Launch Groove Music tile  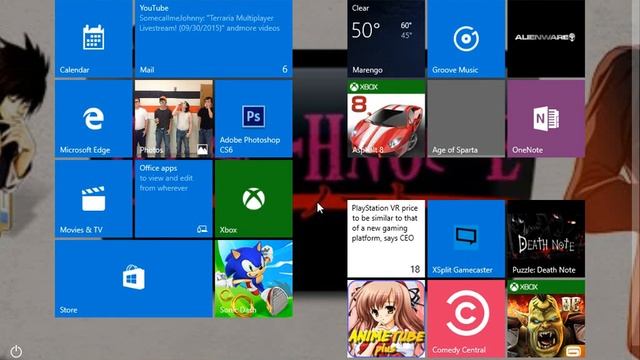pyautogui.click(x=466, y=38)
